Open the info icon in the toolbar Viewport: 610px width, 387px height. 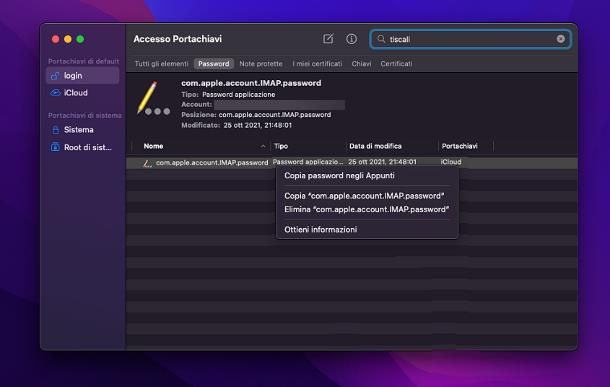[351, 39]
